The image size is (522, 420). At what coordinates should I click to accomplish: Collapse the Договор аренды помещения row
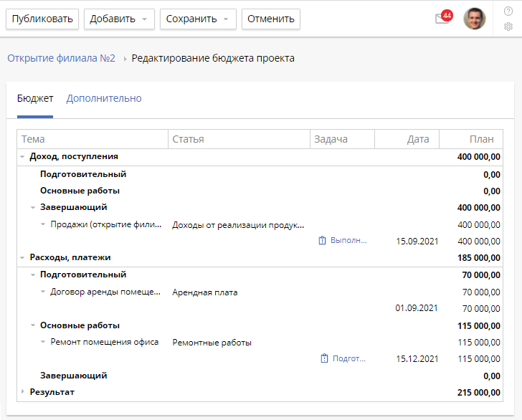pyautogui.click(x=43, y=292)
